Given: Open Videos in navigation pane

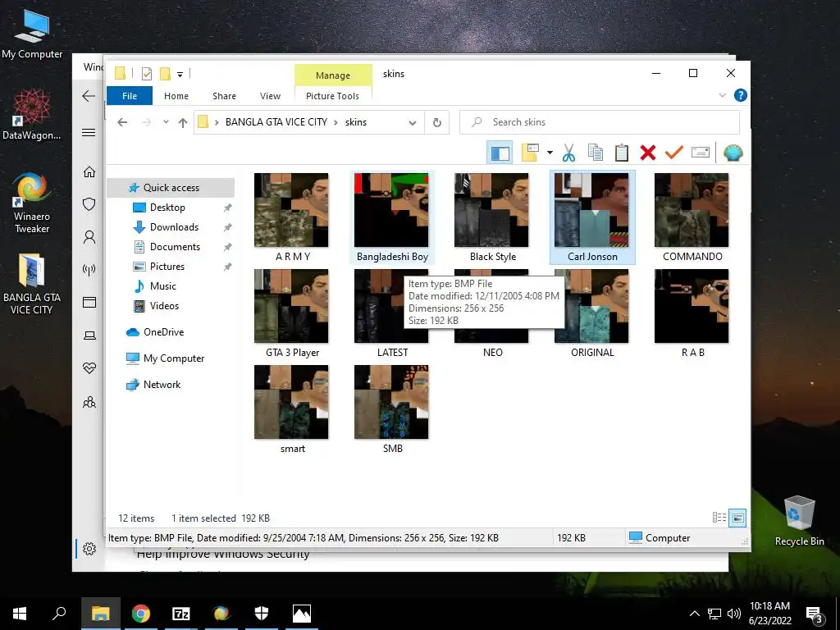Looking at the screenshot, I should [x=164, y=306].
